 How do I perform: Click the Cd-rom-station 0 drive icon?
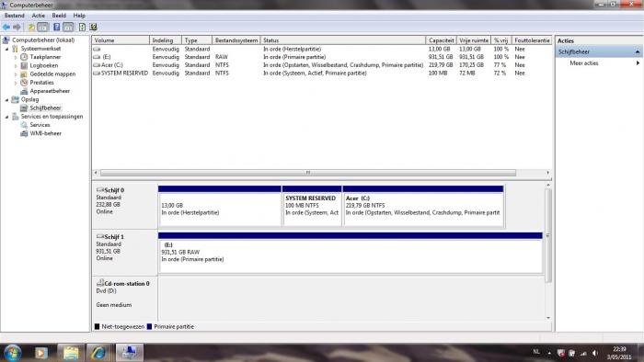pyautogui.click(x=99, y=283)
